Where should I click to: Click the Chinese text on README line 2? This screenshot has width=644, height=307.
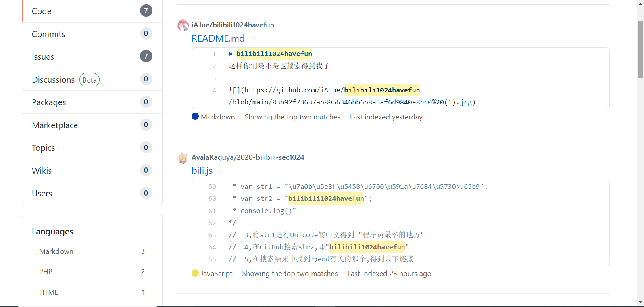279,66
